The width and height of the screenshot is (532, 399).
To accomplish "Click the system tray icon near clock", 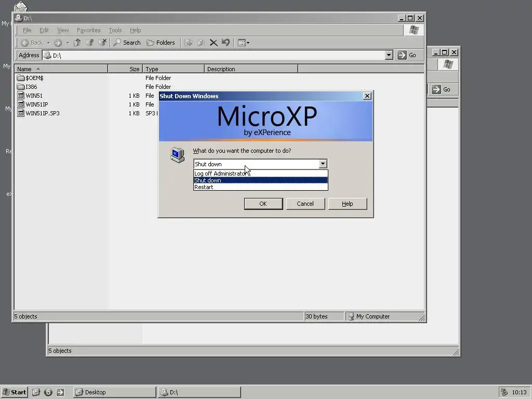I will [x=504, y=392].
